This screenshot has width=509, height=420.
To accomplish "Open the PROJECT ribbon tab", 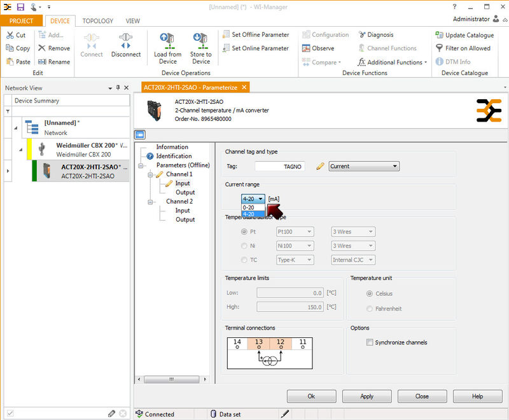I will (22, 21).
